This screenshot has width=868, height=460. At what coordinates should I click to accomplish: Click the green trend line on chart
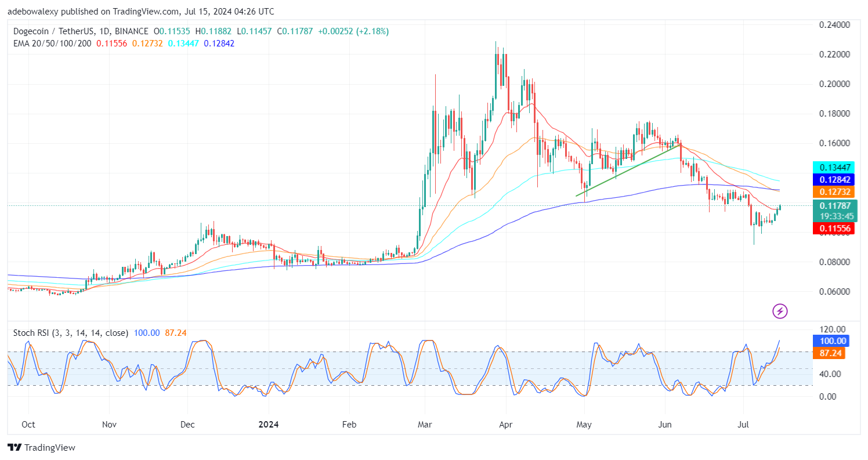tap(629, 170)
